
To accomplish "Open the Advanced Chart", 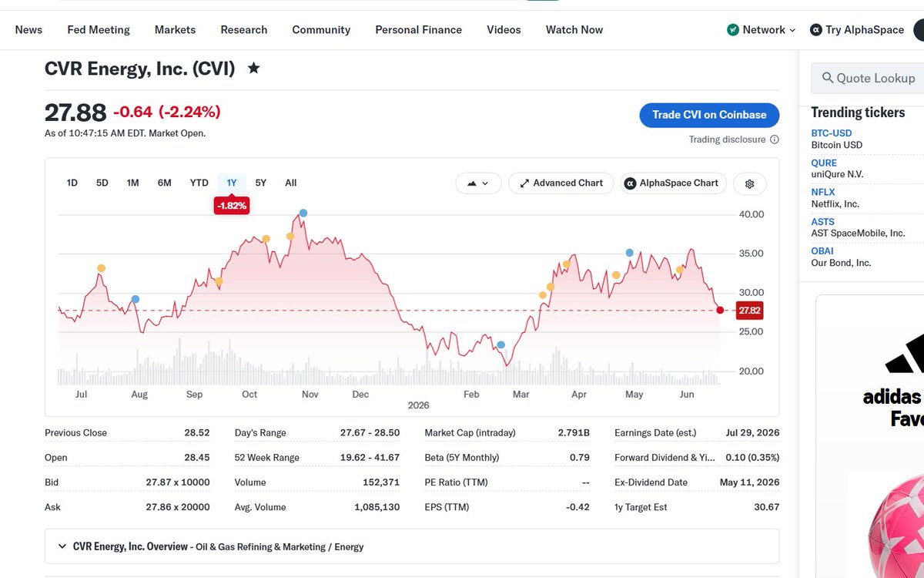I will click(561, 183).
